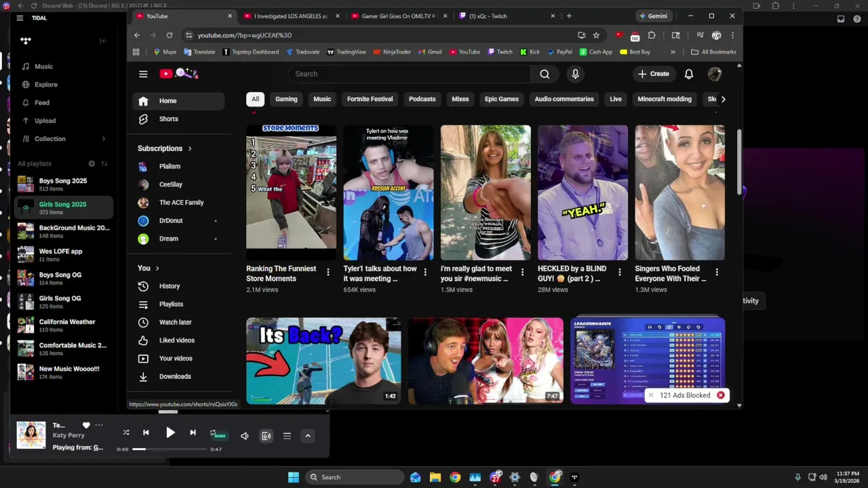Expand TIDAL now-playing view with up chevron
This screenshot has height=488, width=868.
(x=308, y=436)
